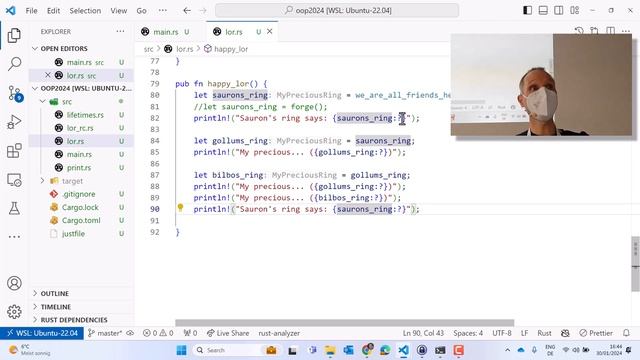640x360 pixels.
Task: Click the command center search box
Action: point(337,11)
